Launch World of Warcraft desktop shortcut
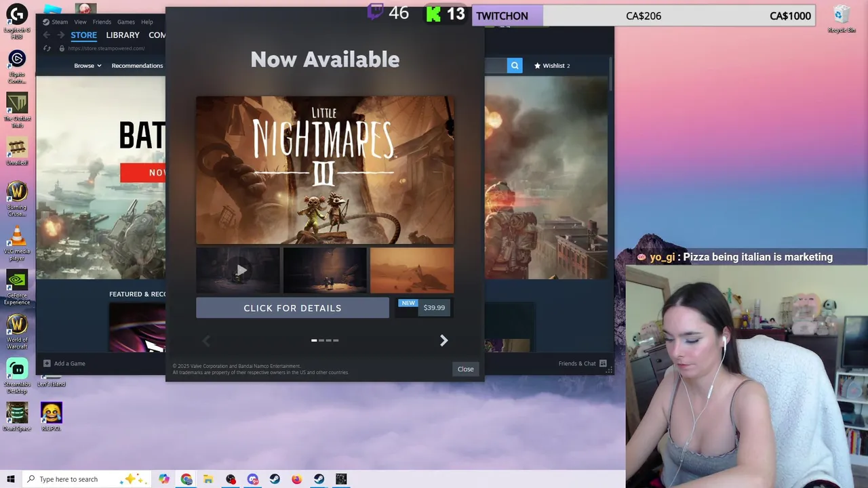The image size is (868, 488). coord(16,331)
